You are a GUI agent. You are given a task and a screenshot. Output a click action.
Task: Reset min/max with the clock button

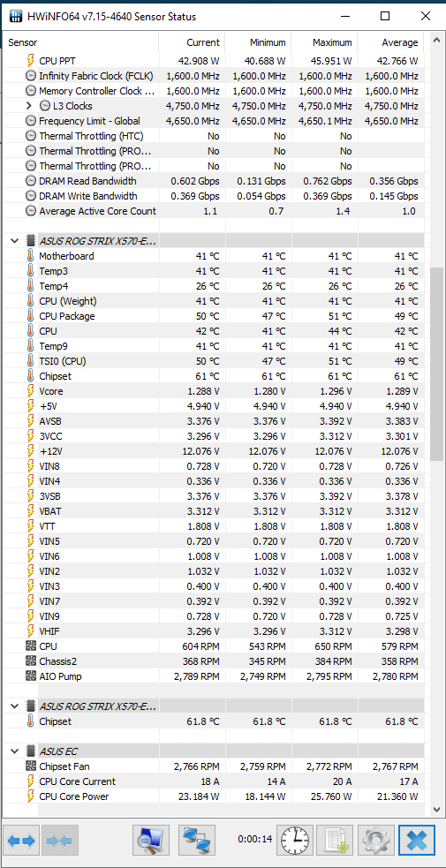[x=295, y=840]
